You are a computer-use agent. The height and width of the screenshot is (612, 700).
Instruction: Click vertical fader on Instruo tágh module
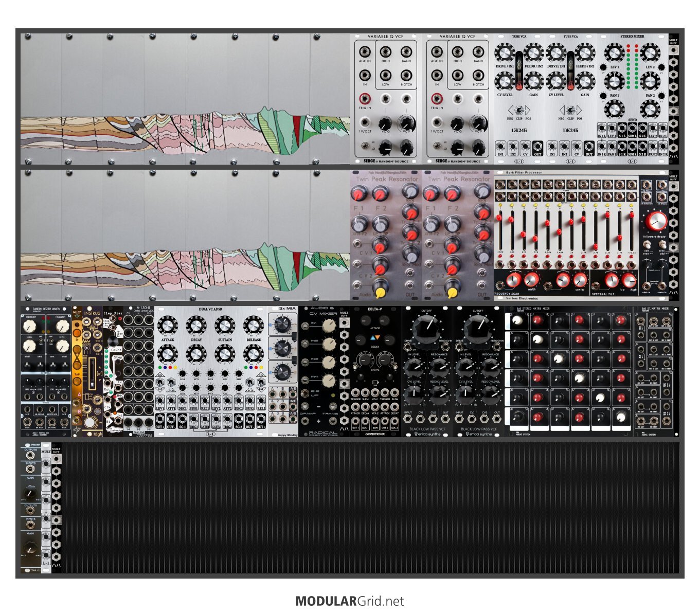93,374
